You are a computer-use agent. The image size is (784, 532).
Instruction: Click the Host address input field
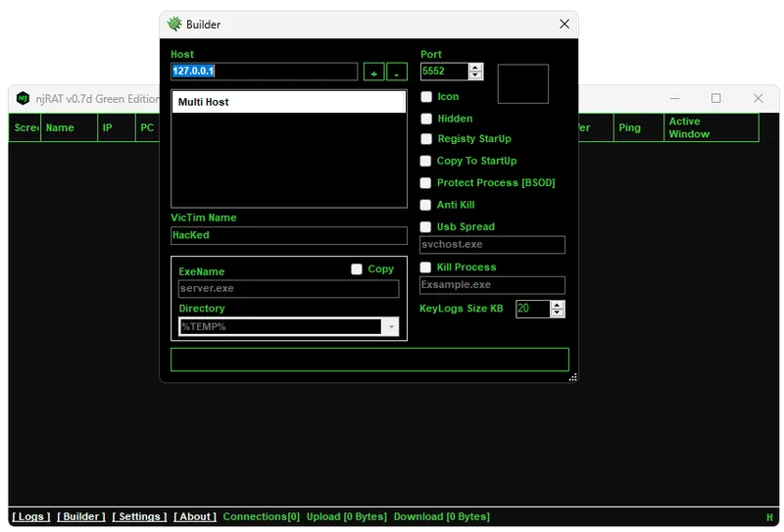pyautogui.click(x=264, y=72)
